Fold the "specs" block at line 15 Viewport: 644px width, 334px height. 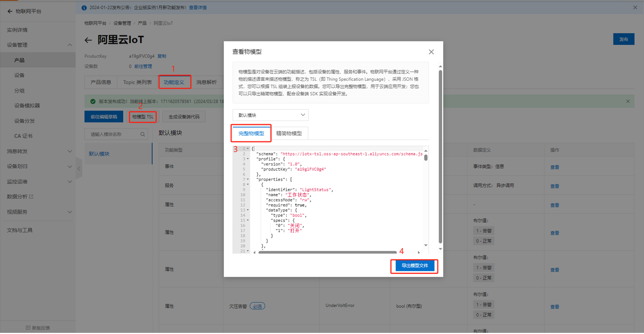pyautogui.click(x=248, y=220)
